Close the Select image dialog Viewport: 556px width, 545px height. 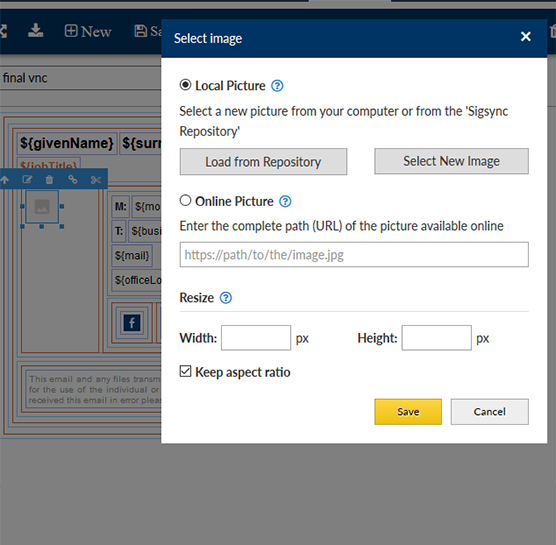[526, 36]
